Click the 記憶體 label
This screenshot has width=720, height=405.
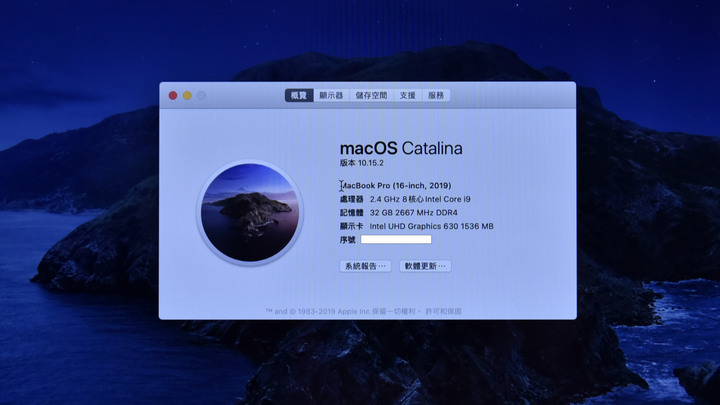tap(352, 213)
